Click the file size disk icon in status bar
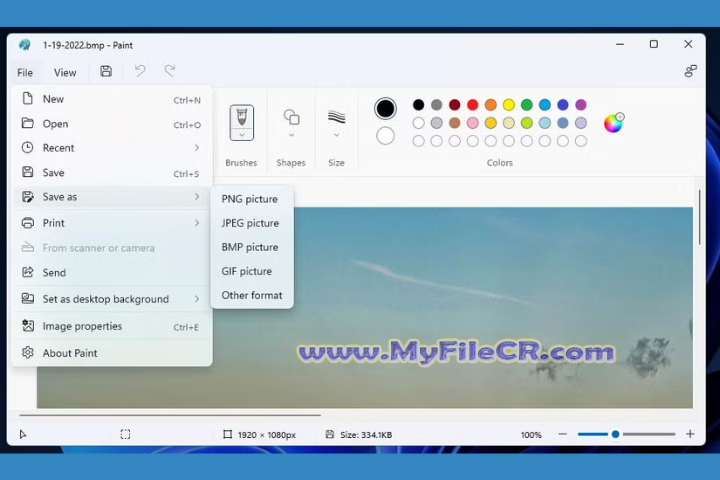 tap(330, 434)
